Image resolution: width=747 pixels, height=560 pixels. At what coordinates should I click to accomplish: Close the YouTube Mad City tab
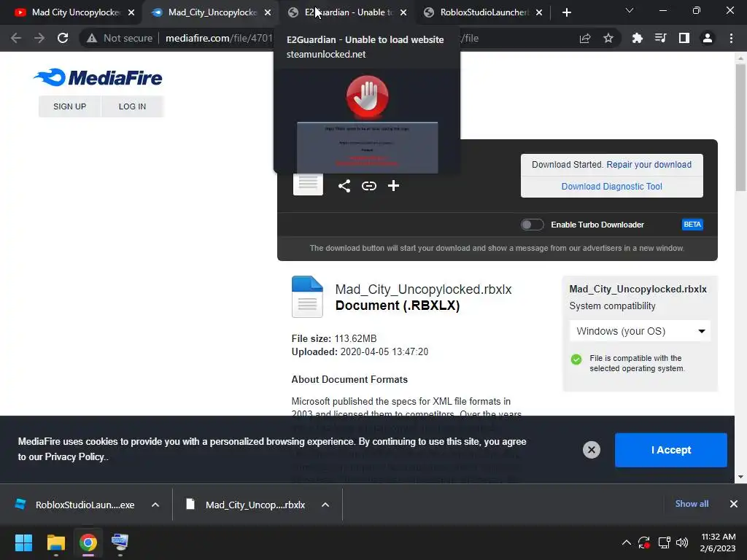point(131,12)
